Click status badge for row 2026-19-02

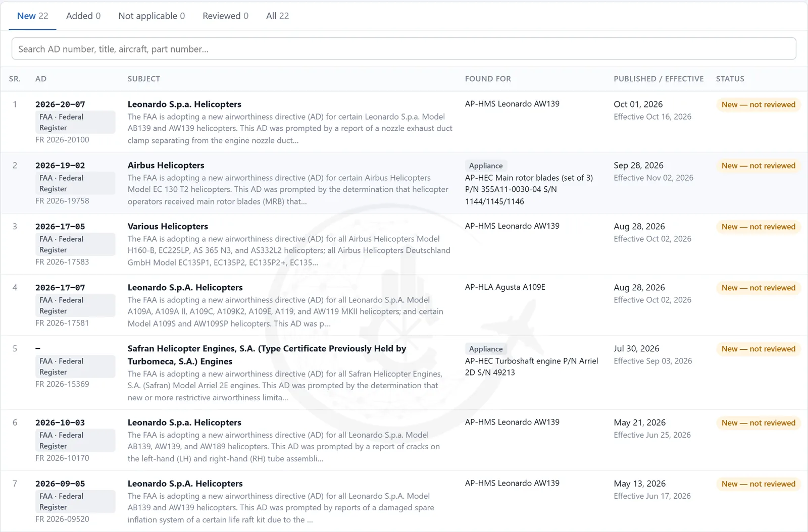(758, 166)
